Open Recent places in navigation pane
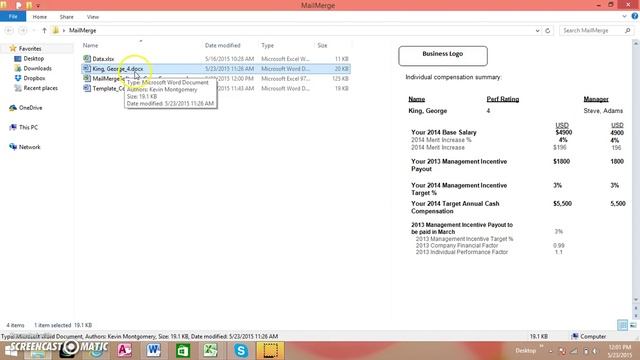 (x=40, y=88)
